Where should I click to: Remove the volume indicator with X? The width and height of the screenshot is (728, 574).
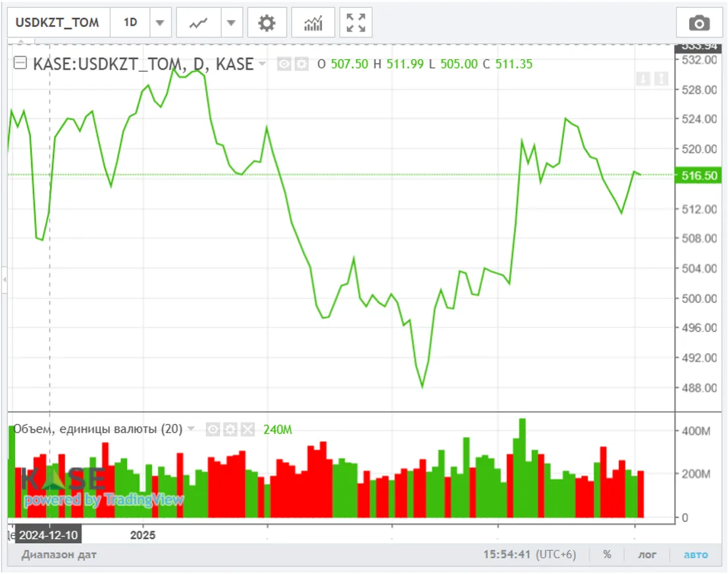click(247, 430)
